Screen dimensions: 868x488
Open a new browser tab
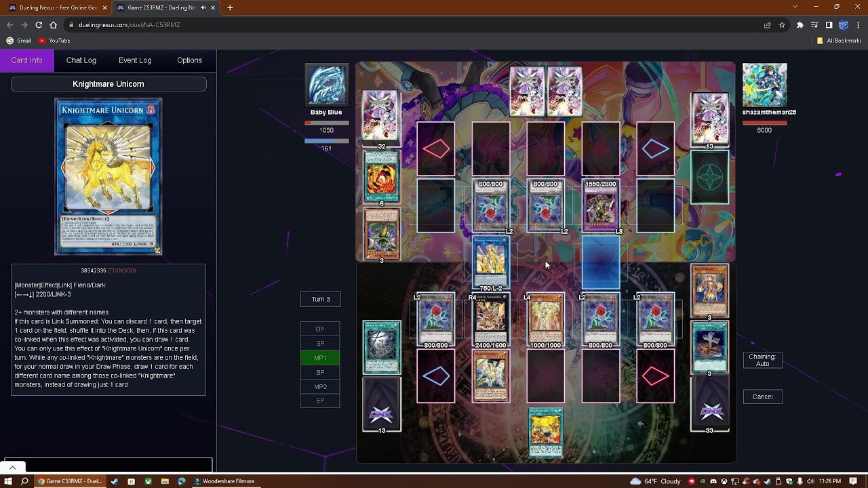click(x=230, y=7)
